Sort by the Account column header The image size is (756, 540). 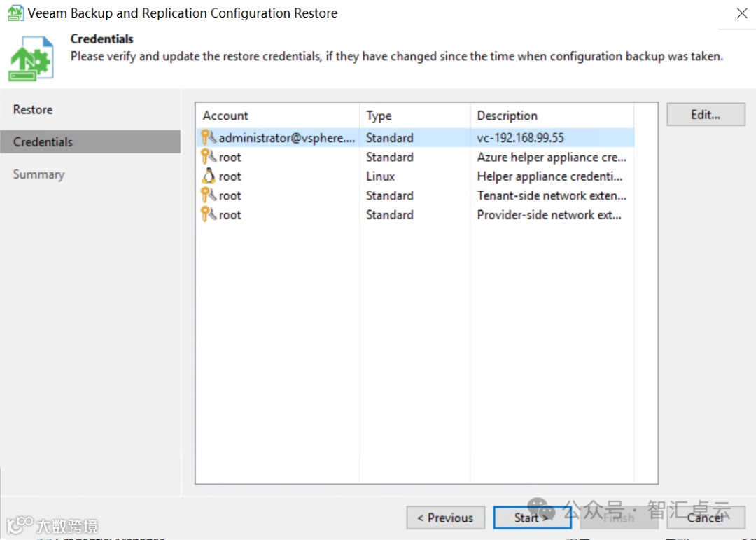278,116
